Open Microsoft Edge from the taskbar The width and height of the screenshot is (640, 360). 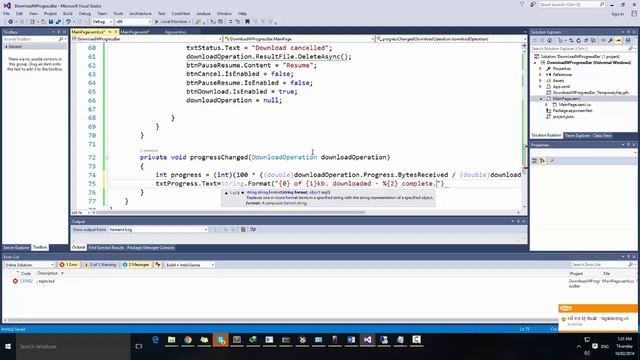[x=155, y=340]
